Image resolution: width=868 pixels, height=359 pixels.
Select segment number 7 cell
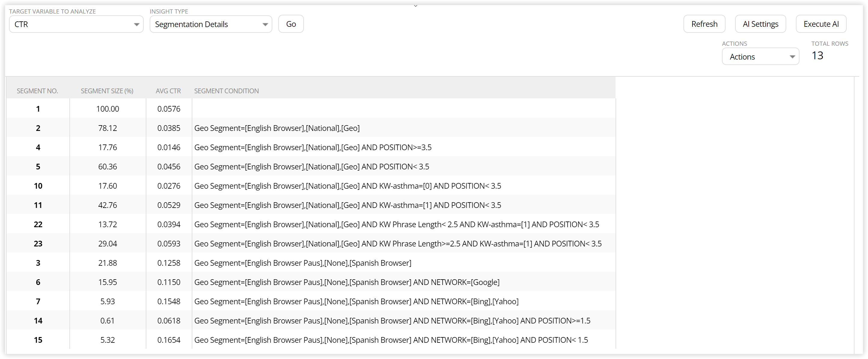[38, 301]
